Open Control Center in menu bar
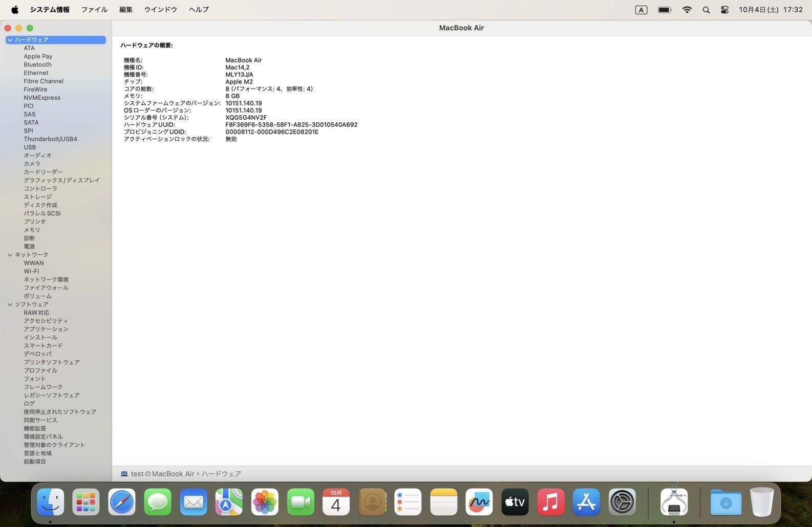The height and width of the screenshot is (527, 812). [724, 10]
